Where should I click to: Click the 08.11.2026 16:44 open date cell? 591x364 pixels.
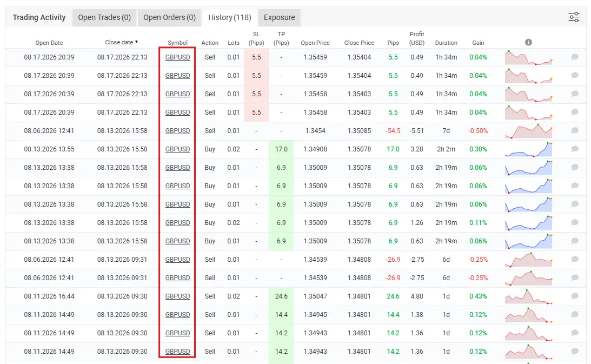tap(49, 296)
